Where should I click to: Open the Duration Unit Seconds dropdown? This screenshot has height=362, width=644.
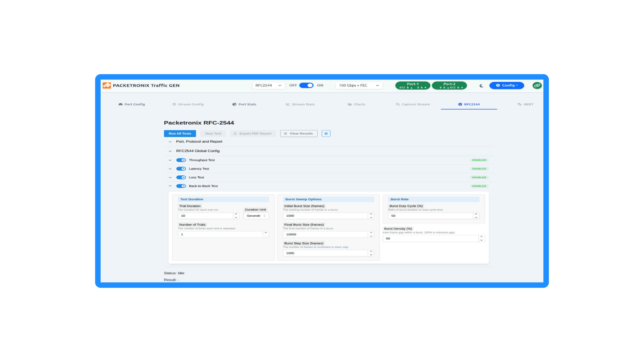256,216
